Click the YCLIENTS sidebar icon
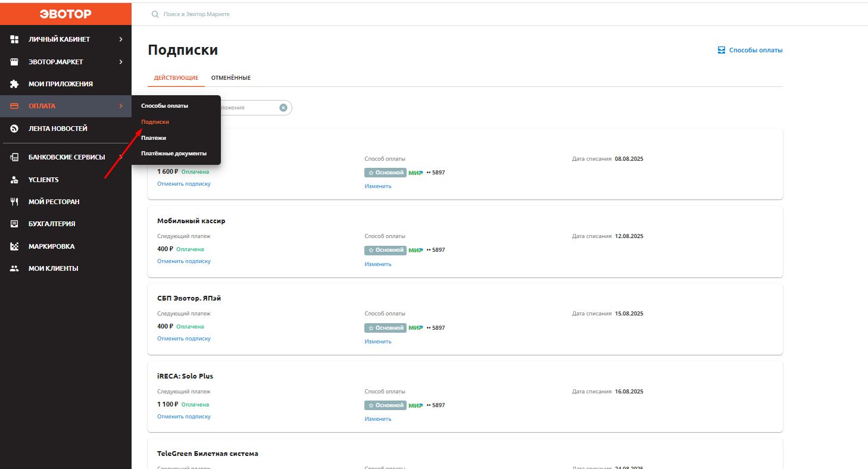 [15, 180]
